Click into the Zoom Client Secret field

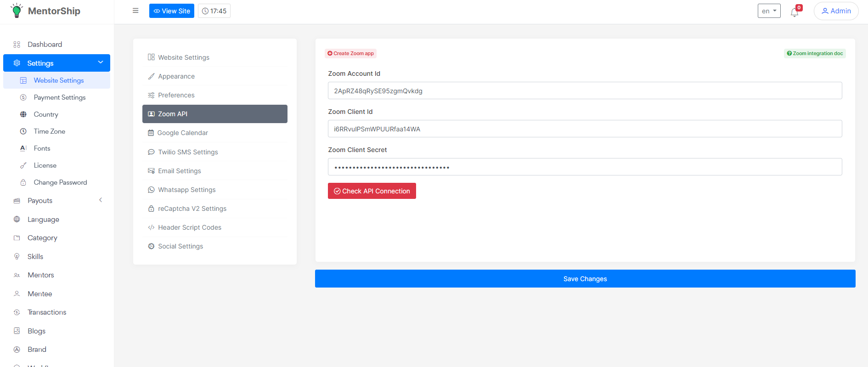pos(585,167)
